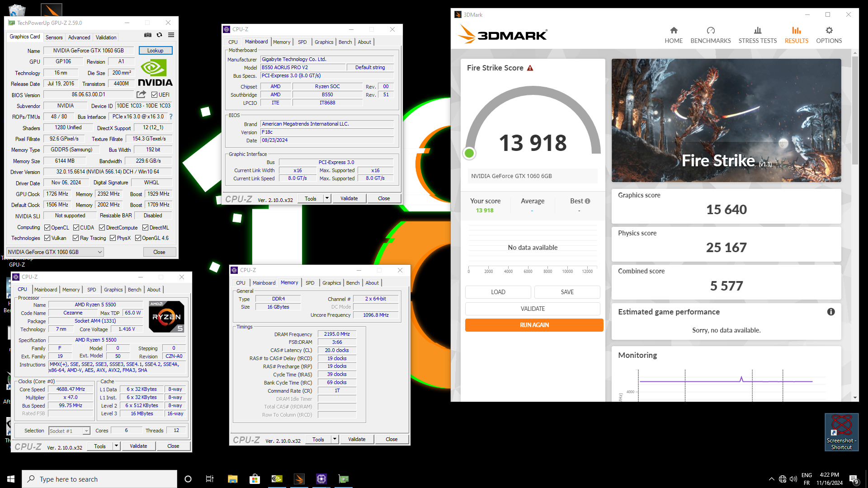Open Graphics tab in CPU CPU-Z window
868x488 pixels.
pos(113,290)
